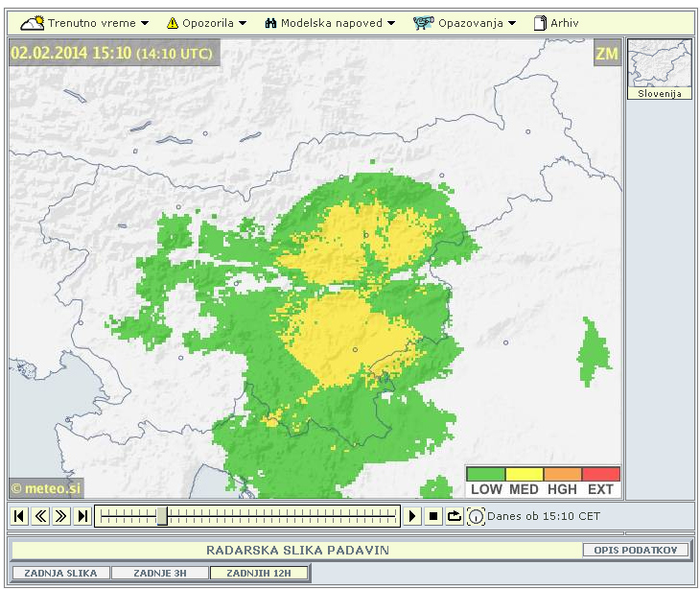
Task: Open the Trenutno vreme dropdown menu
Action: [85, 23]
